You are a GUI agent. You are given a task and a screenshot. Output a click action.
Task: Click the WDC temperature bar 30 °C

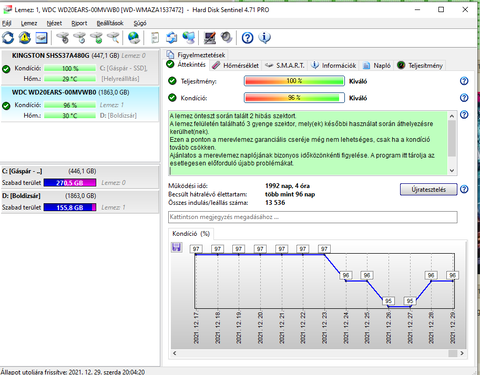(70, 116)
